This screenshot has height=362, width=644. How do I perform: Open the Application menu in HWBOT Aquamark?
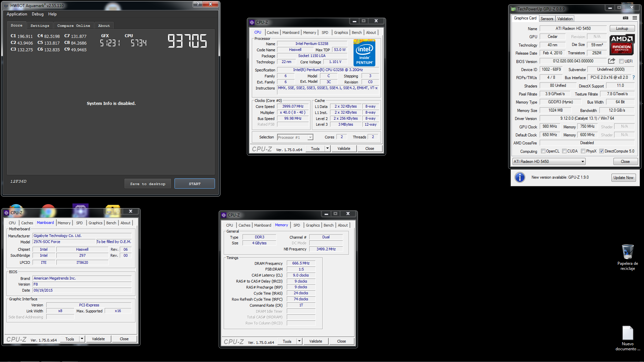pos(17,14)
